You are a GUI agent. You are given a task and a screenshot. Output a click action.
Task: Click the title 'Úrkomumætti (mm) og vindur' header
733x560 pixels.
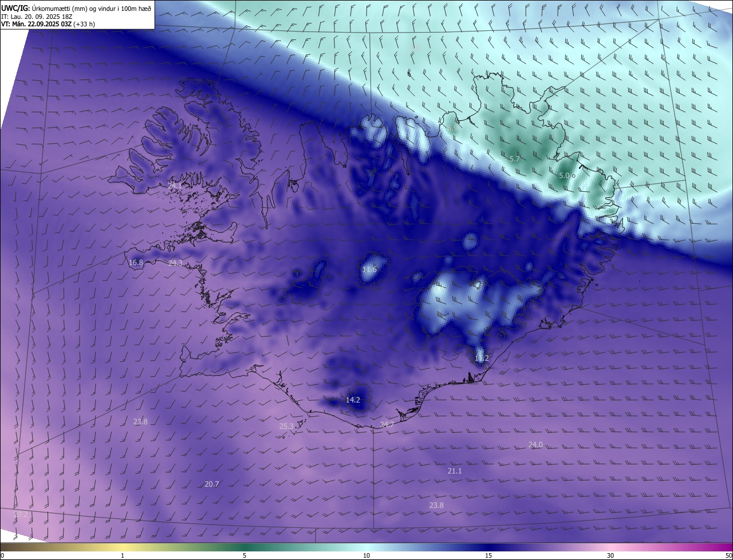coord(76,7)
